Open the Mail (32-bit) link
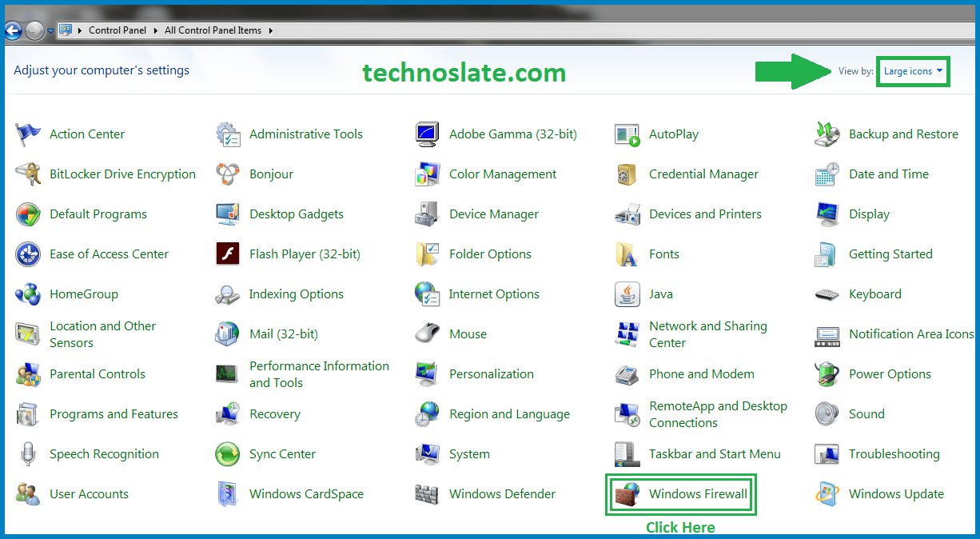The image size is (980, 539). coord(284,334)
